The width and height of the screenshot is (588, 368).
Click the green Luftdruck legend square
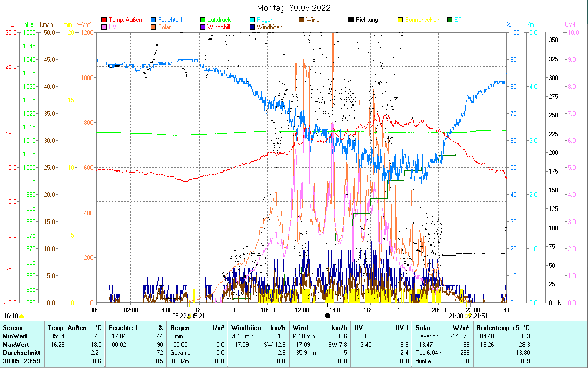pos(203,20)
